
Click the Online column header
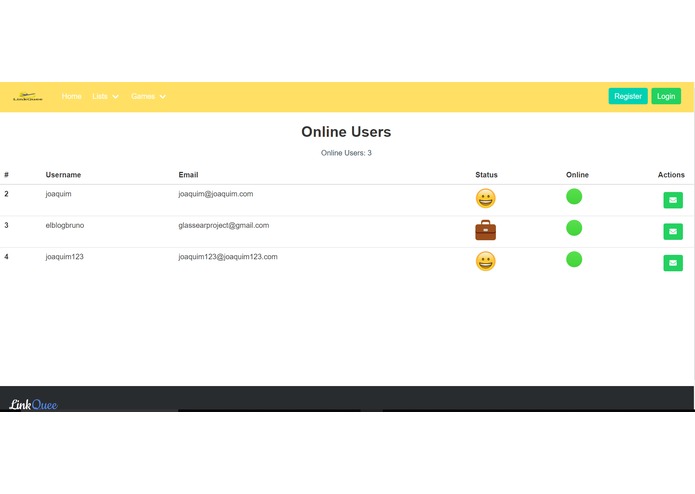tap(577, 175)
